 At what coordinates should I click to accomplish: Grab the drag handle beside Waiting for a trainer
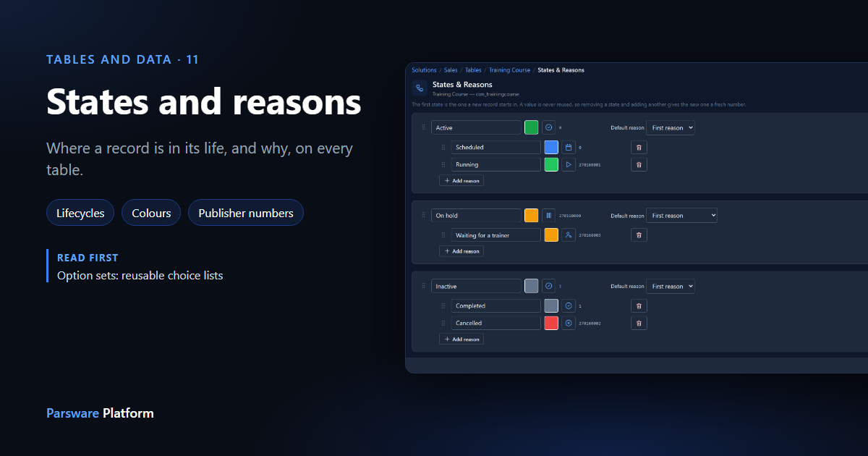(x=443, y=235)
